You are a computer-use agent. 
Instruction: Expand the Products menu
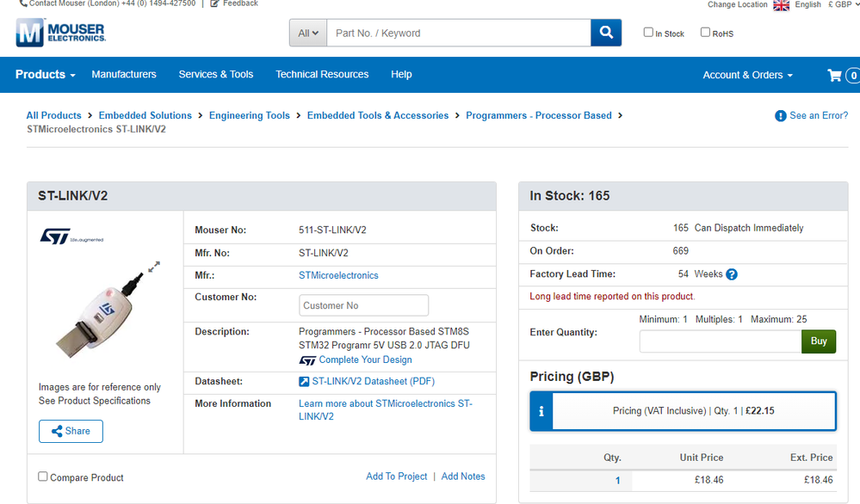pyautogui.click(x=46, y=75)
